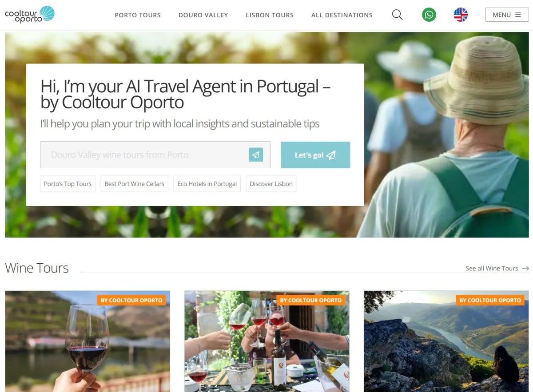This screenshot has height=392, width=533.
Task: Select Best Port Wine Cellars suggestion
Action: pyautogui.click(x=135, y=184)
